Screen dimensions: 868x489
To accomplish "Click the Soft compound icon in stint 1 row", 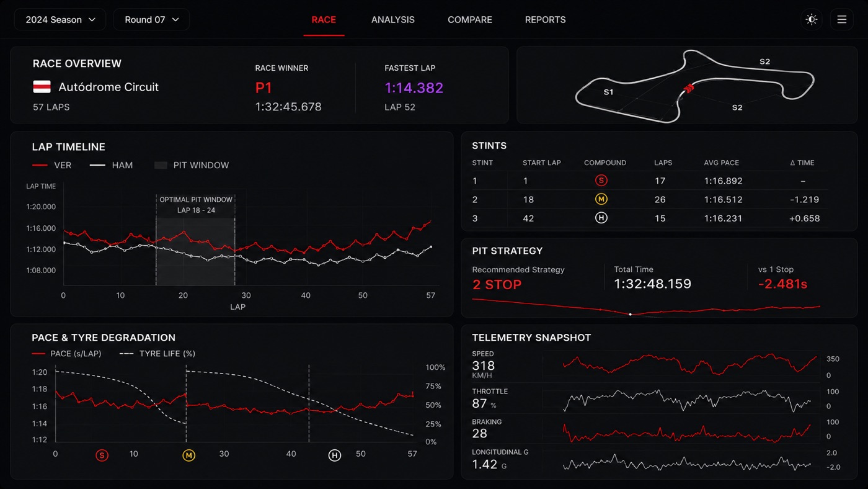I will (x=601, y=181).
